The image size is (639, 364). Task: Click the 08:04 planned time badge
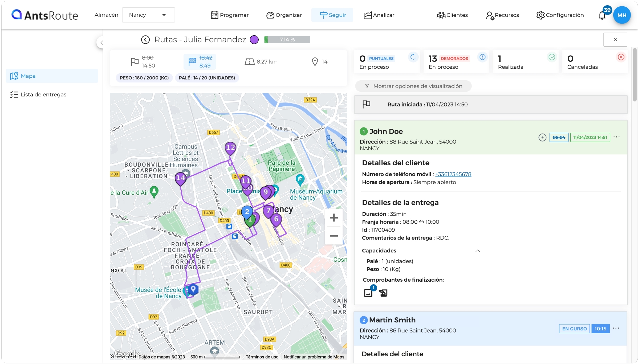[x=559, y=137]
